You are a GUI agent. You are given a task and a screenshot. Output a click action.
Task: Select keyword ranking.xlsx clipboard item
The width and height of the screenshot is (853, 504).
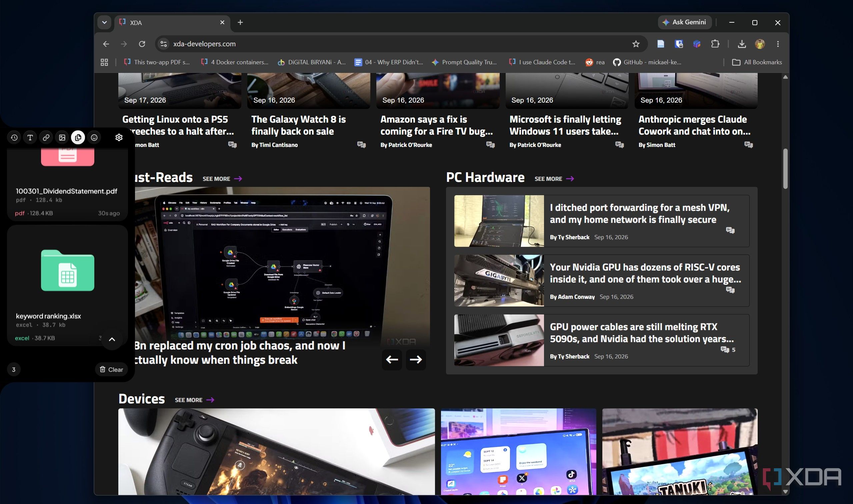coord(67,285)
